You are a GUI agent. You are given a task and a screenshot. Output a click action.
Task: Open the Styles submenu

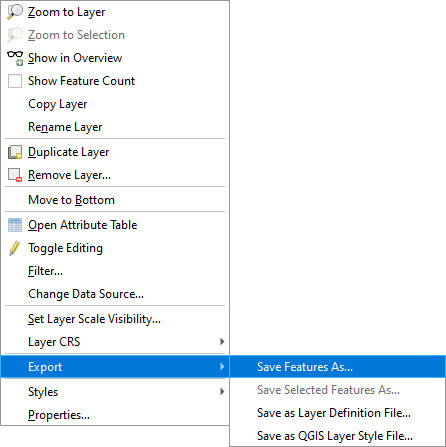point(115,392)
